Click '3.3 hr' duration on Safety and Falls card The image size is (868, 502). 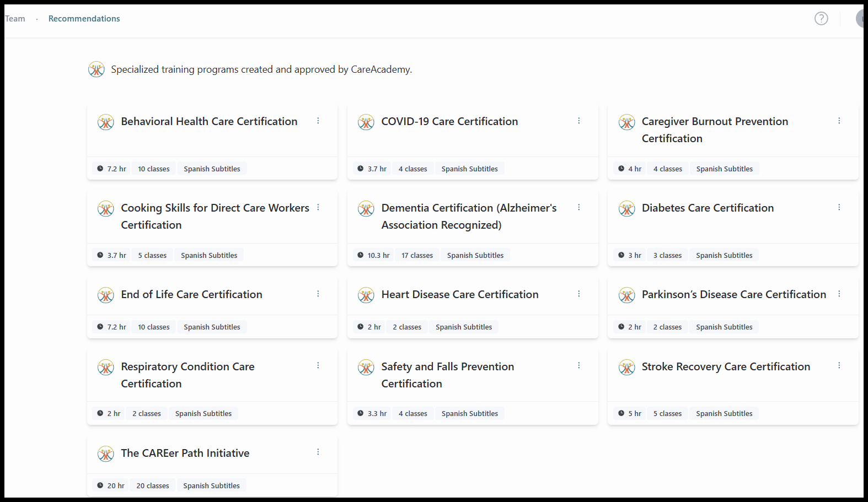[372, 413]
